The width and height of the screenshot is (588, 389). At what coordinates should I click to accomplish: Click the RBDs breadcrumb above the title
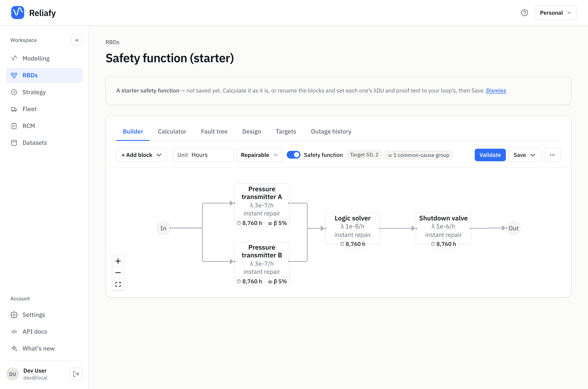click(x=112, y=42)
